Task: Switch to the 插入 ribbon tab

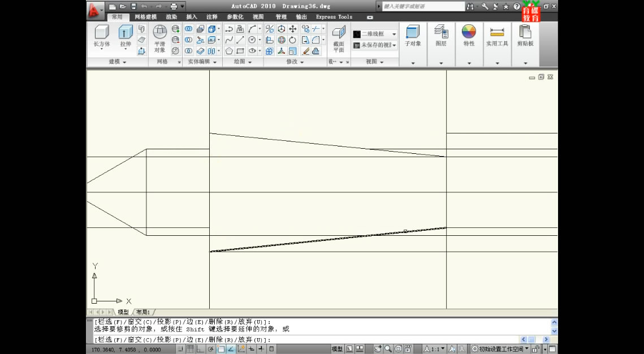Action: (192, 17)
